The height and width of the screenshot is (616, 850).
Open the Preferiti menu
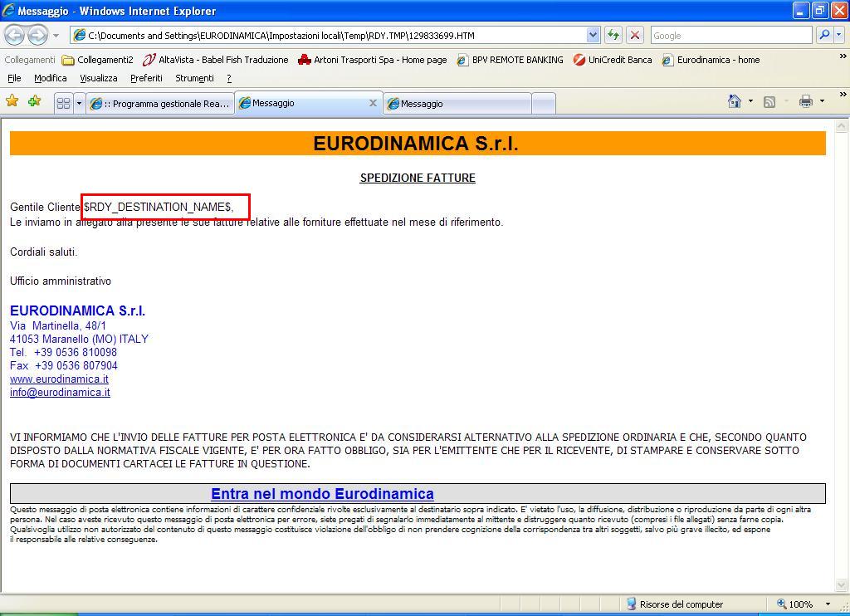tap(146, 78)
